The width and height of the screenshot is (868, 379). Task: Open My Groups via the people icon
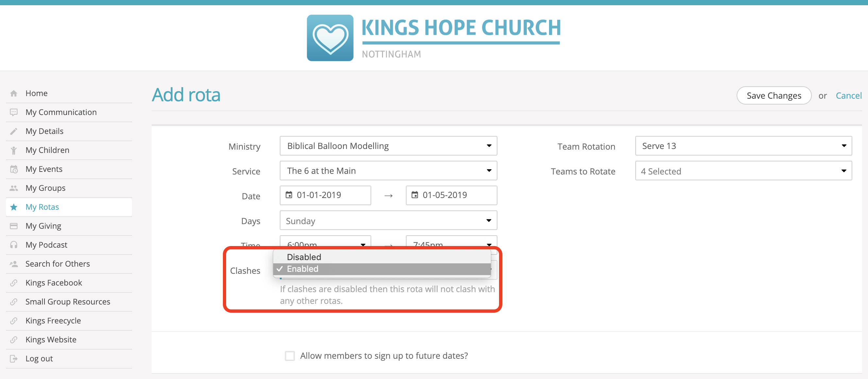(14, 188)
